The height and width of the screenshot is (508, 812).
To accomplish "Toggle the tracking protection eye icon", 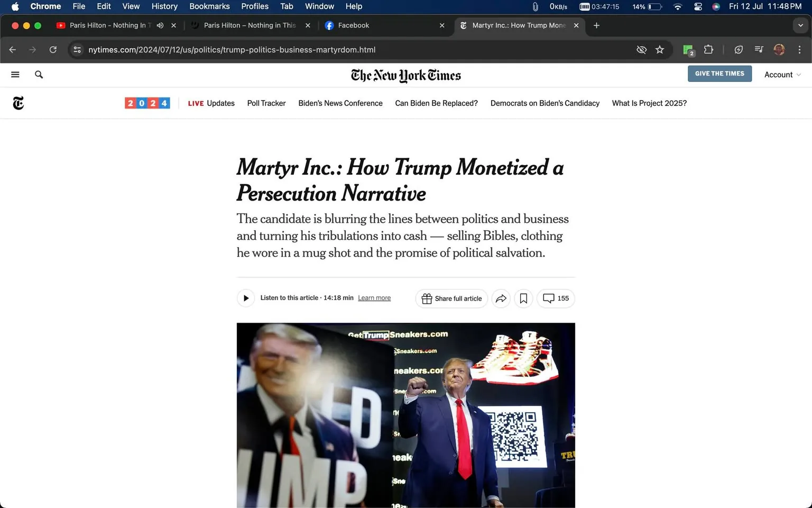I will tap(641, 49).
